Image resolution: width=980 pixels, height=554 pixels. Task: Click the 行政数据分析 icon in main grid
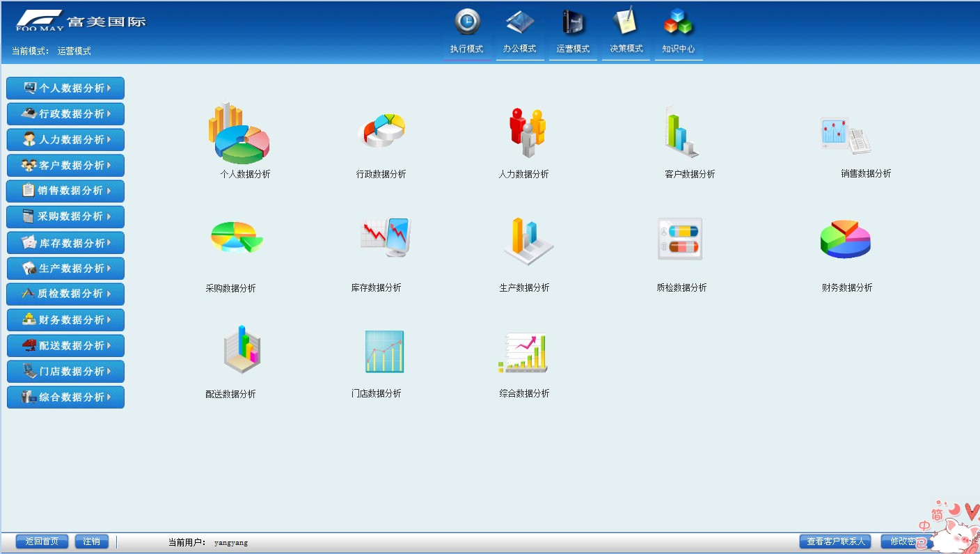click(x=381, y=131)
